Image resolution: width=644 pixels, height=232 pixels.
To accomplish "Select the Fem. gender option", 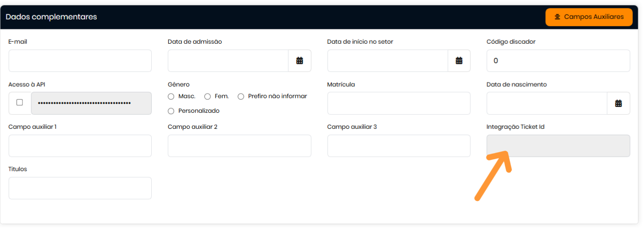I will [x=207, y=96].
